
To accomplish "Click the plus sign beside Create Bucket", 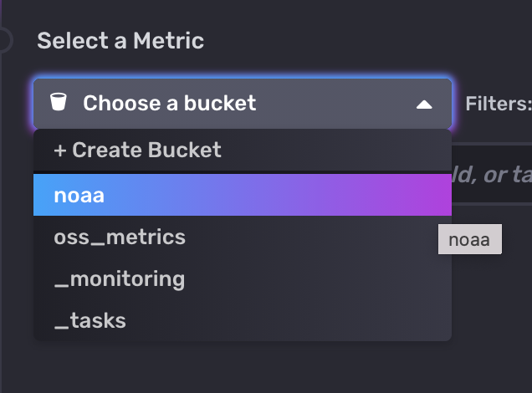I will tap(59, 151).
